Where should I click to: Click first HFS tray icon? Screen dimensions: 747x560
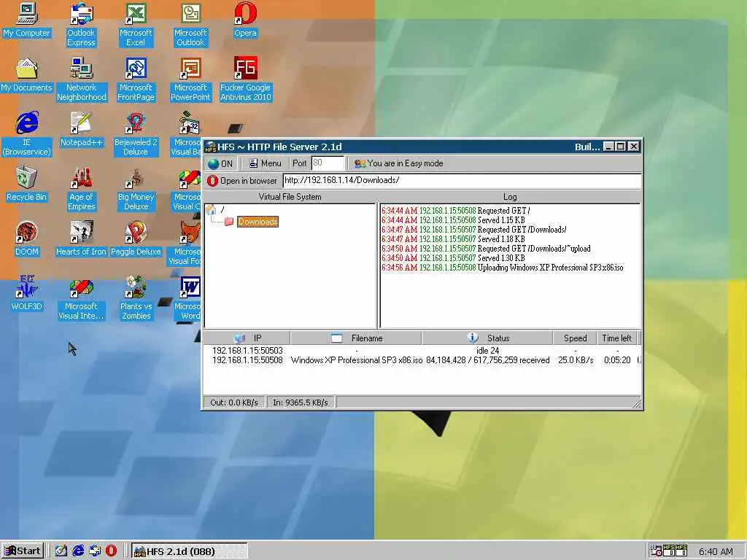[x=669, y=551]
